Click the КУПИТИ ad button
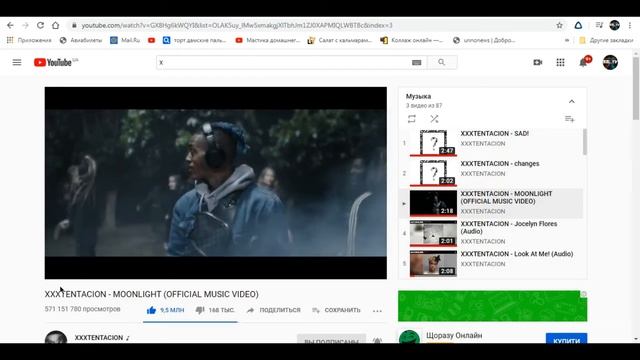 pyautogui.click(x=567, y=338)
